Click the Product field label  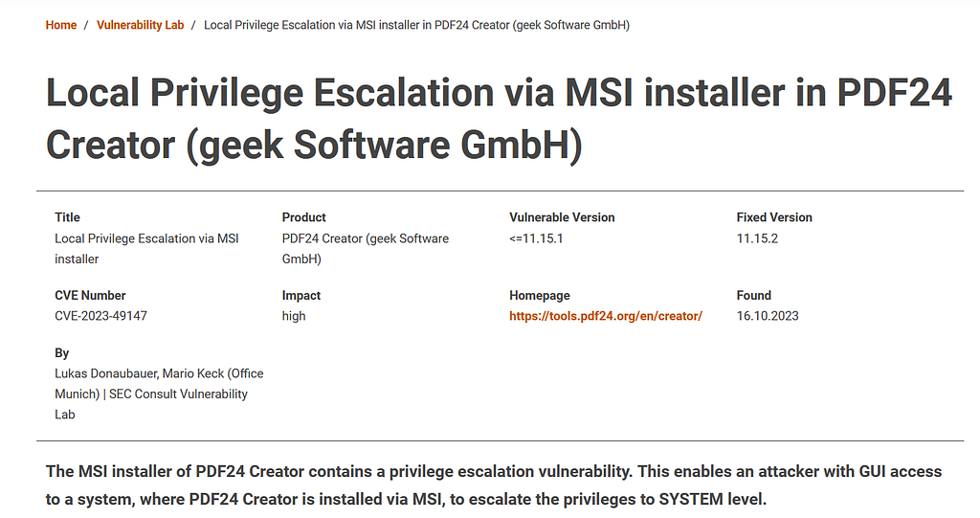coord(303,217)
